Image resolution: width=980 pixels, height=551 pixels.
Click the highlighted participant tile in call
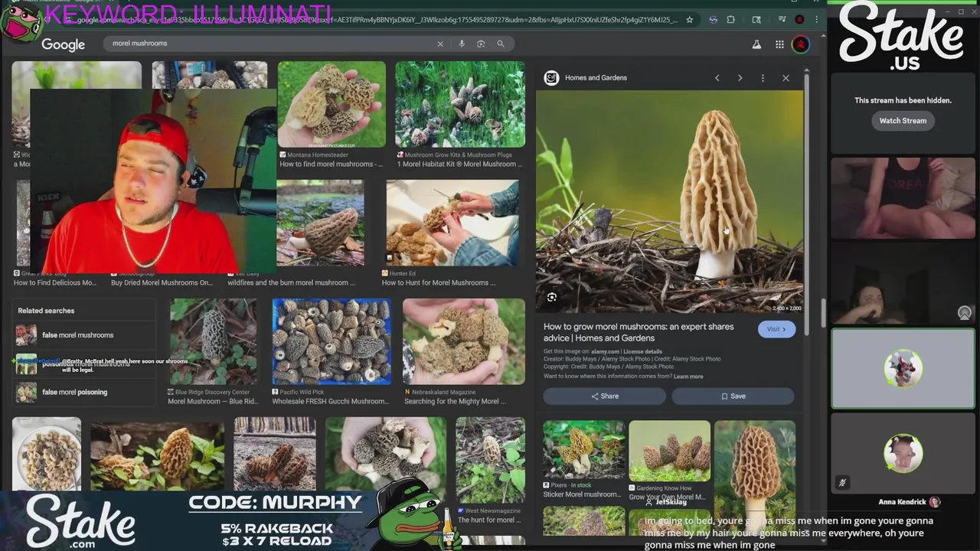[x=903, y=369]
